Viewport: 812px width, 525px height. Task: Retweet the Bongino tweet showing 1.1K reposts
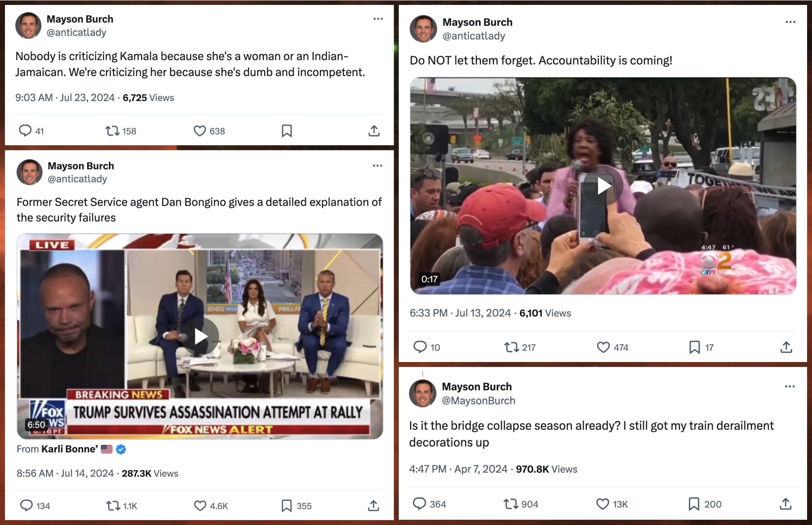[113, 506]
